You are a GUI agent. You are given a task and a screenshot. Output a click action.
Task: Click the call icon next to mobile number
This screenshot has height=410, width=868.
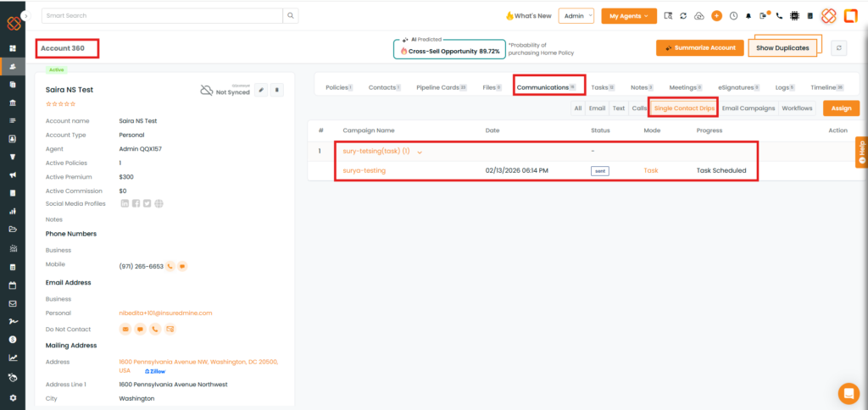[x=170, y=266]
